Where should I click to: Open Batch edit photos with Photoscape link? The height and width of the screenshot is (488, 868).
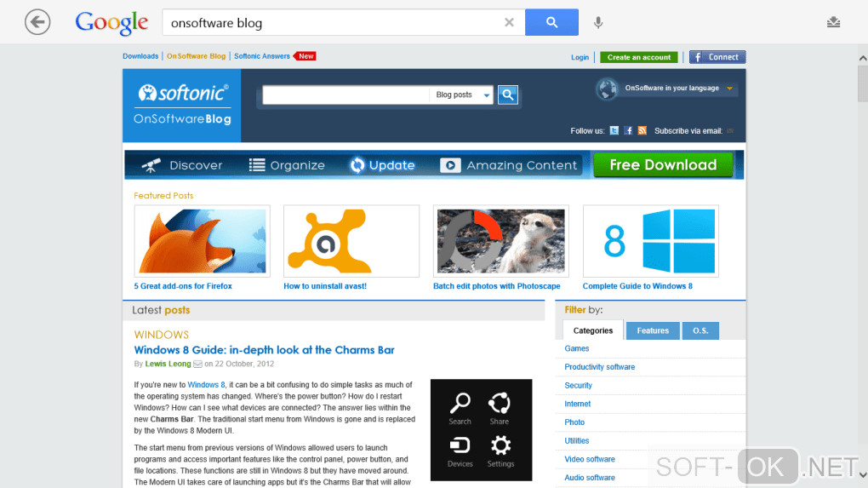(497, 286)
